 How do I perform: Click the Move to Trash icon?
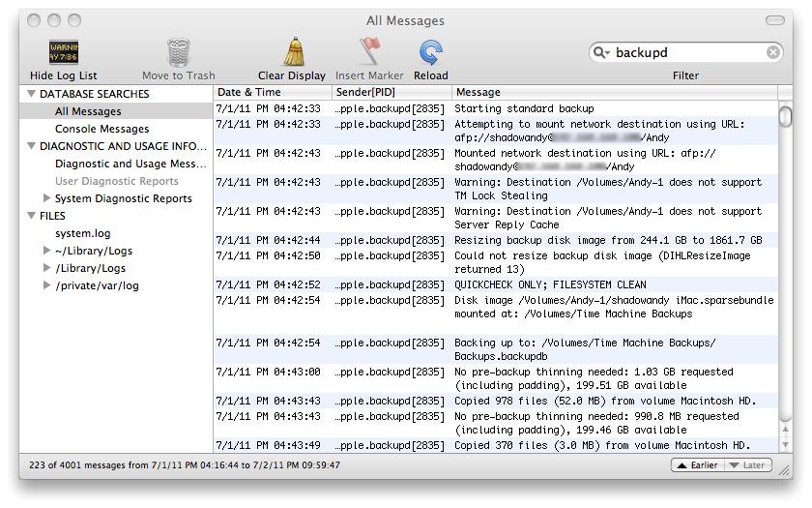pyautogui.click(x=179, y=52)
